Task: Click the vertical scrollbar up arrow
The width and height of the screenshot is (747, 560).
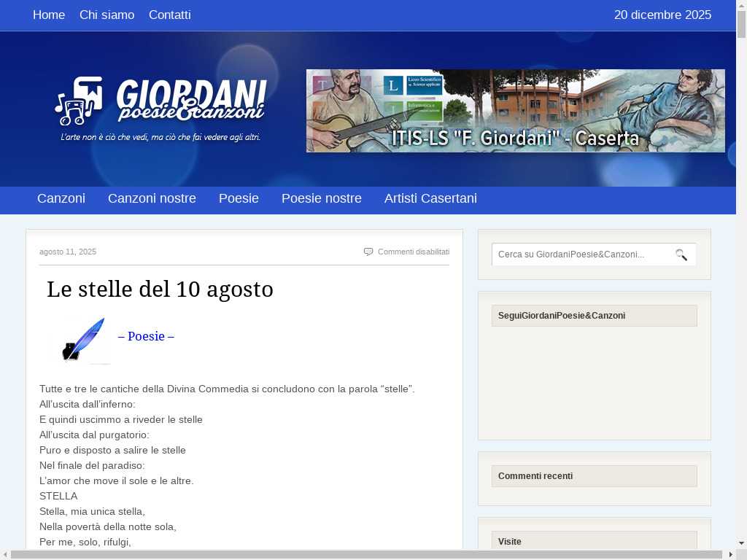Action: pyautogui.click(x=741, y=5)
